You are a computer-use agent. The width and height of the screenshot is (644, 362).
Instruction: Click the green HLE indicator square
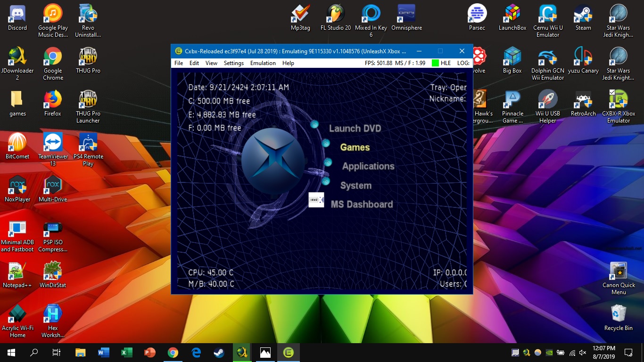(x=435, y=63)
